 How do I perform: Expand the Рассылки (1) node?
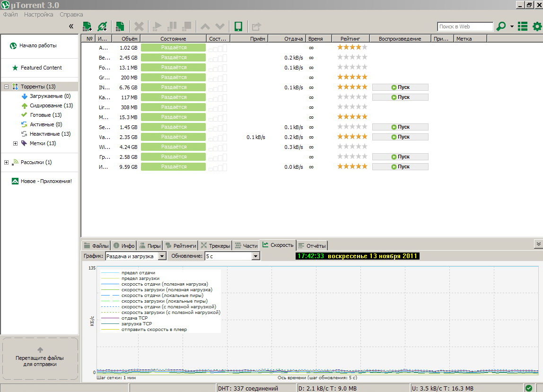6,162
